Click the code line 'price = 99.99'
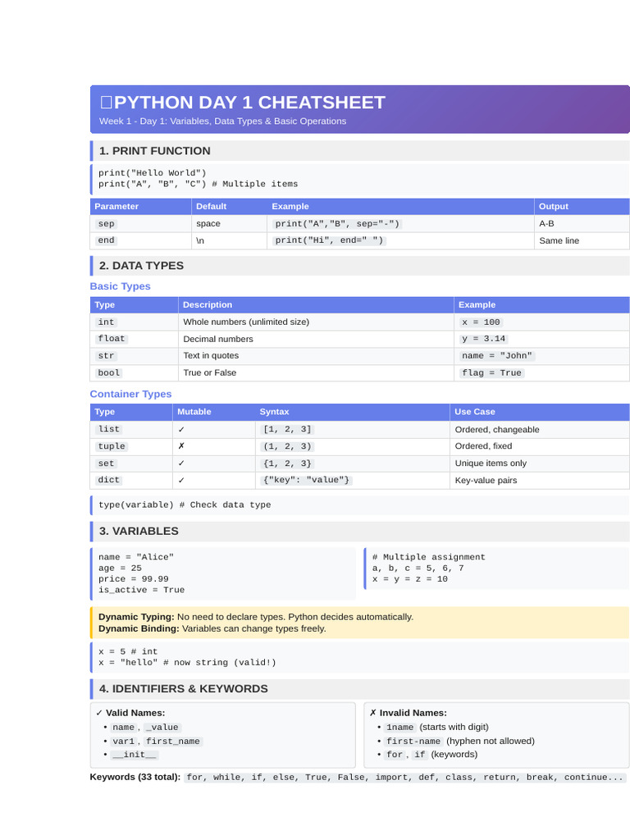Screen dimensions: 630x840 [134, 579]
